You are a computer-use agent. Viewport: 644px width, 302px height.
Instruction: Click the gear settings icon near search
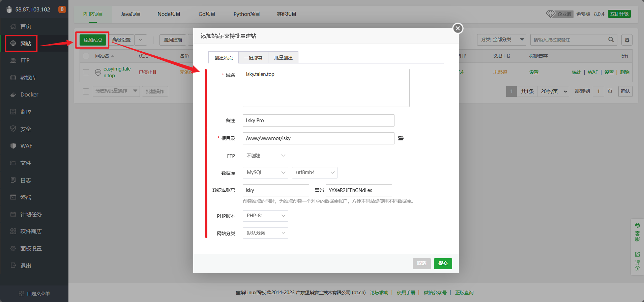point(627,40)
